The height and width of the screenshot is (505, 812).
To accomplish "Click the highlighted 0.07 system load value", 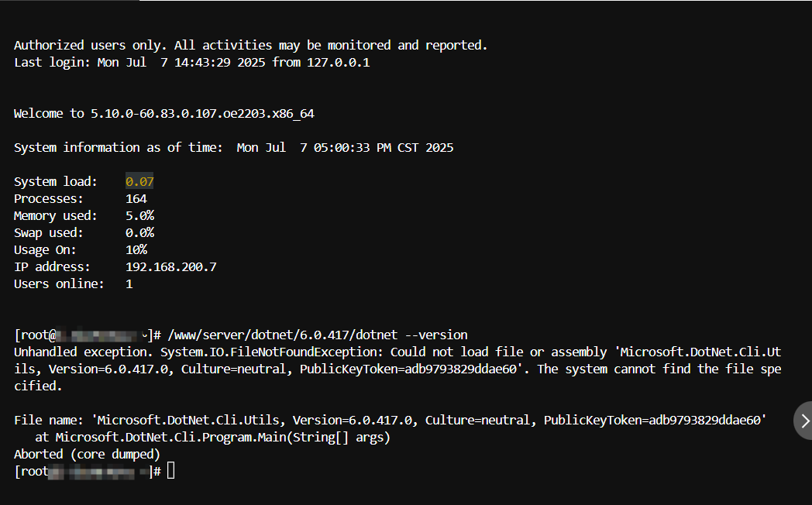I will (139, 181).
